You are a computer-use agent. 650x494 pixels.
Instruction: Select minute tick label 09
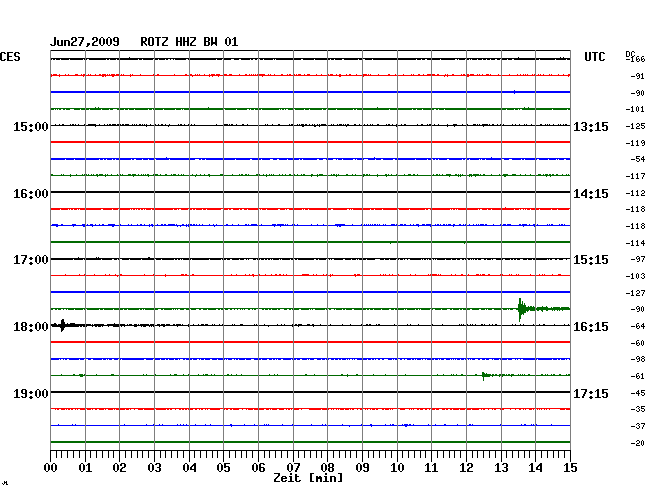click(x=362, y=467)
